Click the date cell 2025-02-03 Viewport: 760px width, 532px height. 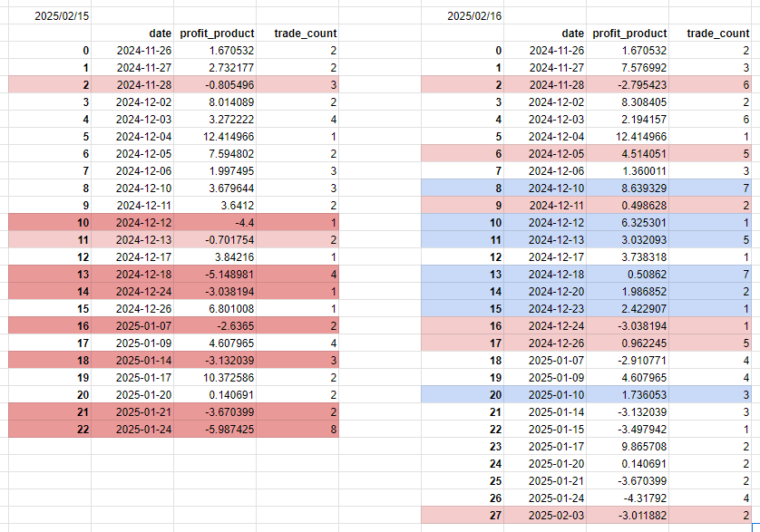tap(545, 515)
